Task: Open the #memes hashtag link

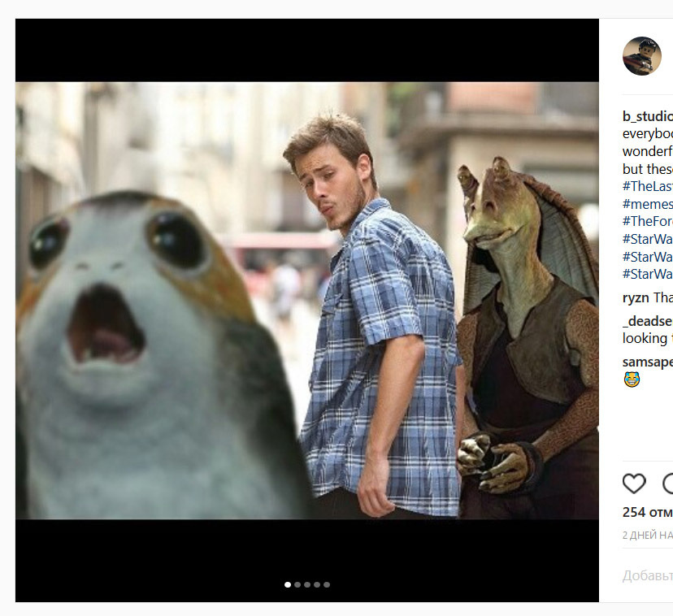Action: point(648,203)
